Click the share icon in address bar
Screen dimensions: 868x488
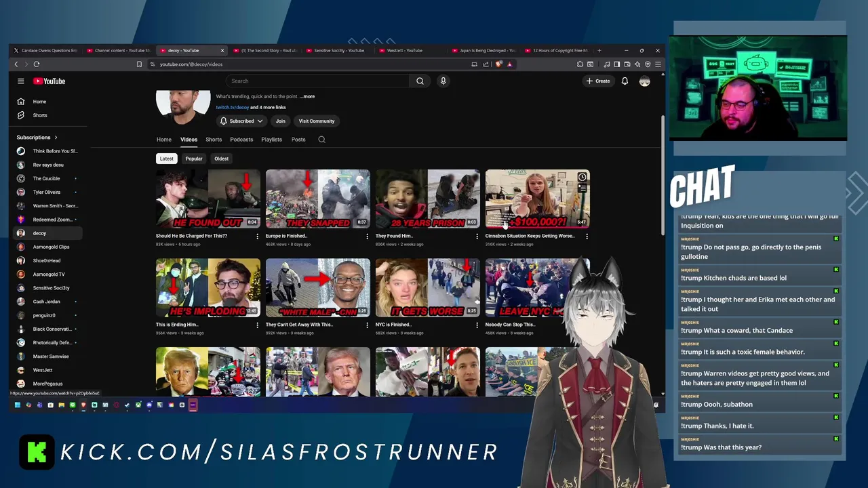(486, 64)
